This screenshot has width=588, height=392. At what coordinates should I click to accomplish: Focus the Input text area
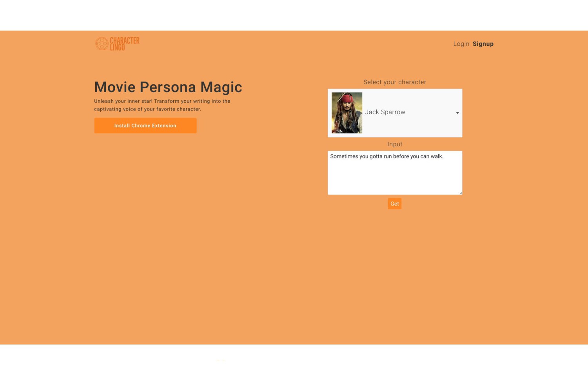click(395, 173)
